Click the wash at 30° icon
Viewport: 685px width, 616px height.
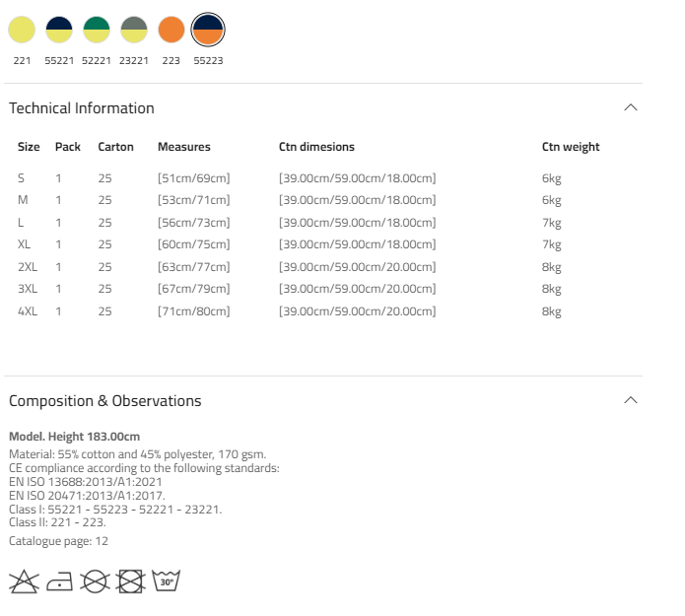click(166, 582)
